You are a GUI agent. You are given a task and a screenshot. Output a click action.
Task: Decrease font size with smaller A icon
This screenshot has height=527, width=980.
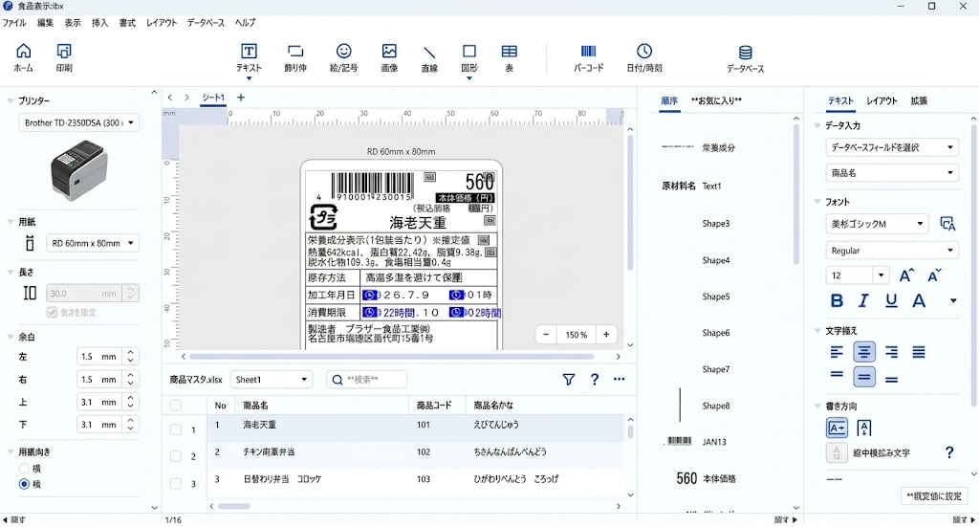934,275
